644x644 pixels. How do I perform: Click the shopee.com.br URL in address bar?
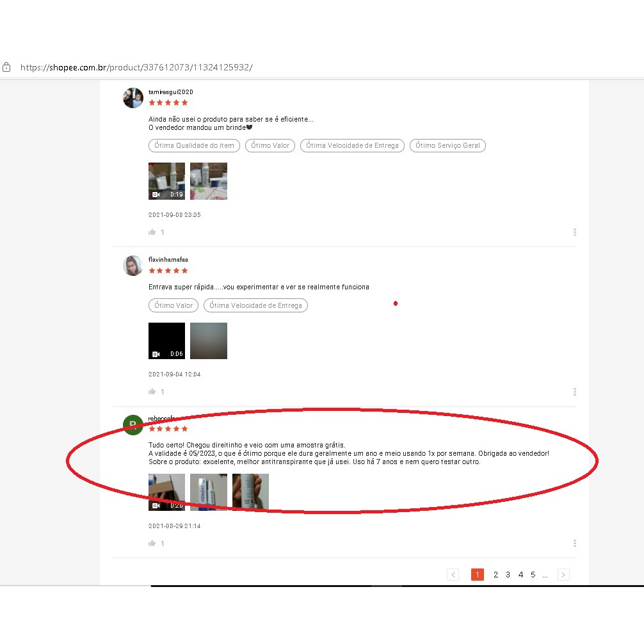(136, 67)
